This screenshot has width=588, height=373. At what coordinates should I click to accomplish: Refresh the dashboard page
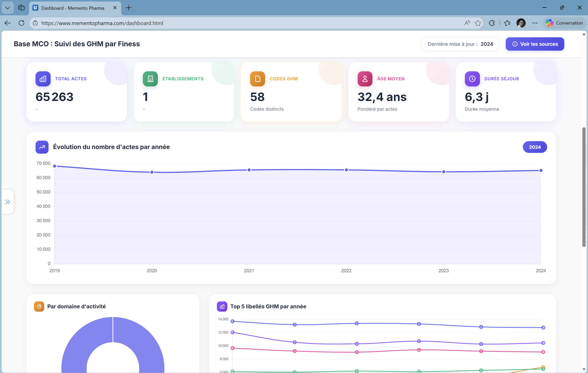point(21,23)
